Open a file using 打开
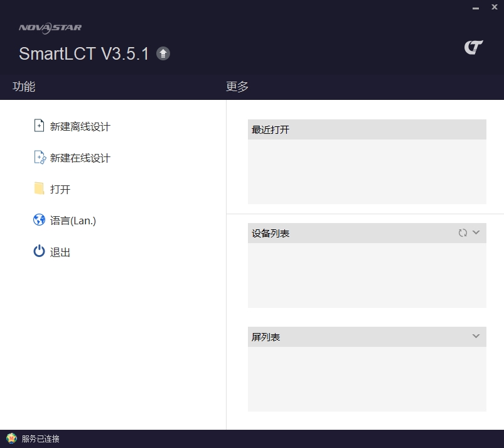504x448 pixels. click(62, 188)
